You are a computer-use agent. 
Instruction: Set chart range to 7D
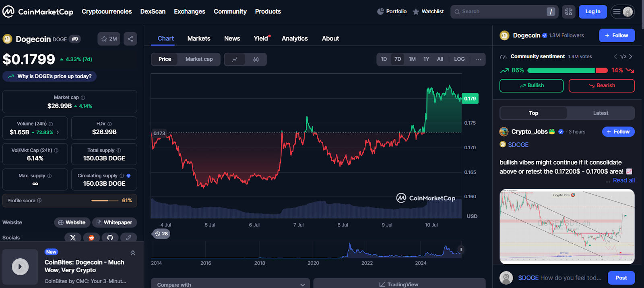click(398, 59)
